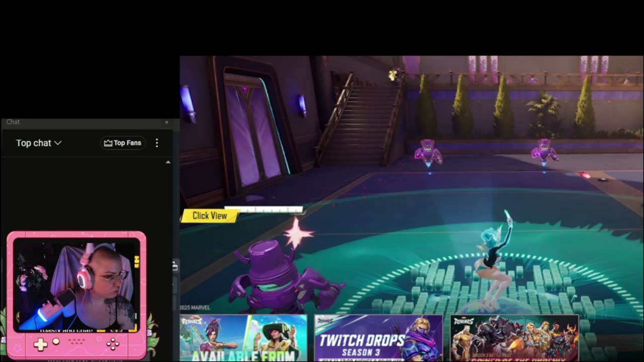644x362 pixels.
Task: Open the battle pass heroes banner
Action: pos(514,338)
